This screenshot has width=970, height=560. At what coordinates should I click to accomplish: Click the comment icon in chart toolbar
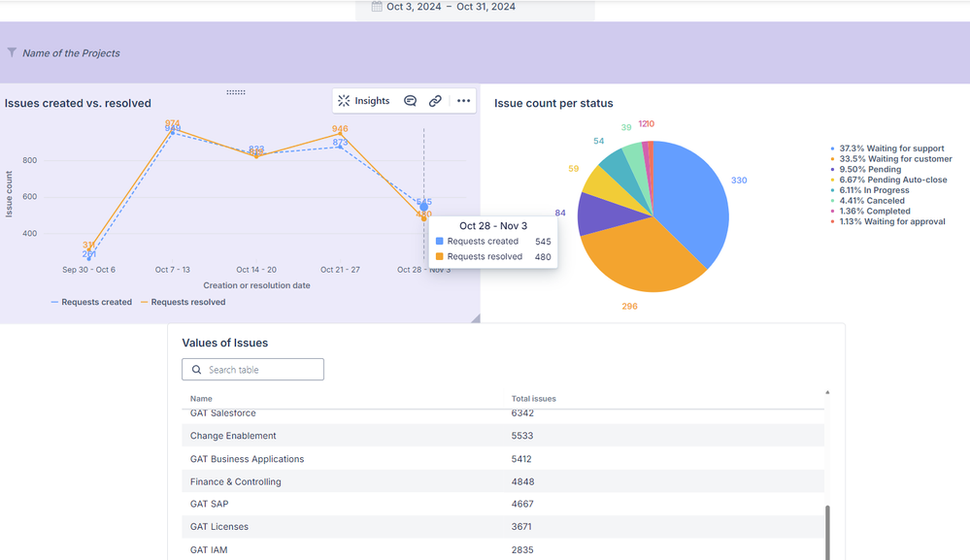(410, 101)
